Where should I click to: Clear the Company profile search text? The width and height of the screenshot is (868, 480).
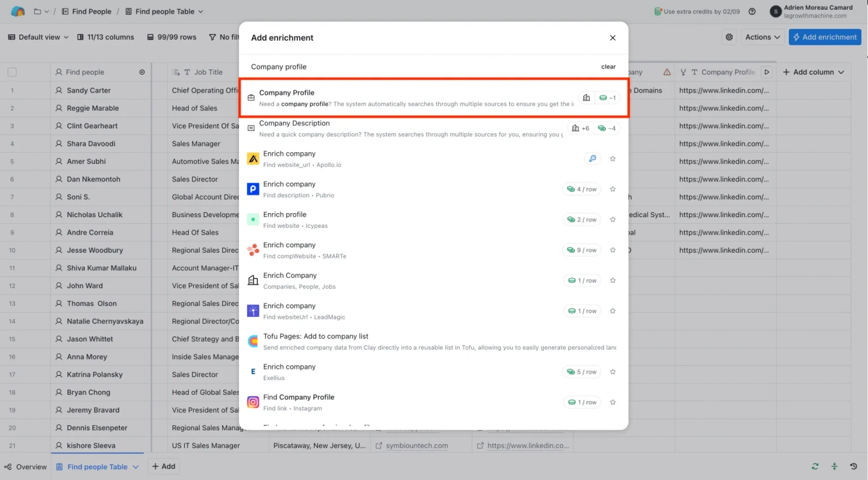click(x=608, y=67)
